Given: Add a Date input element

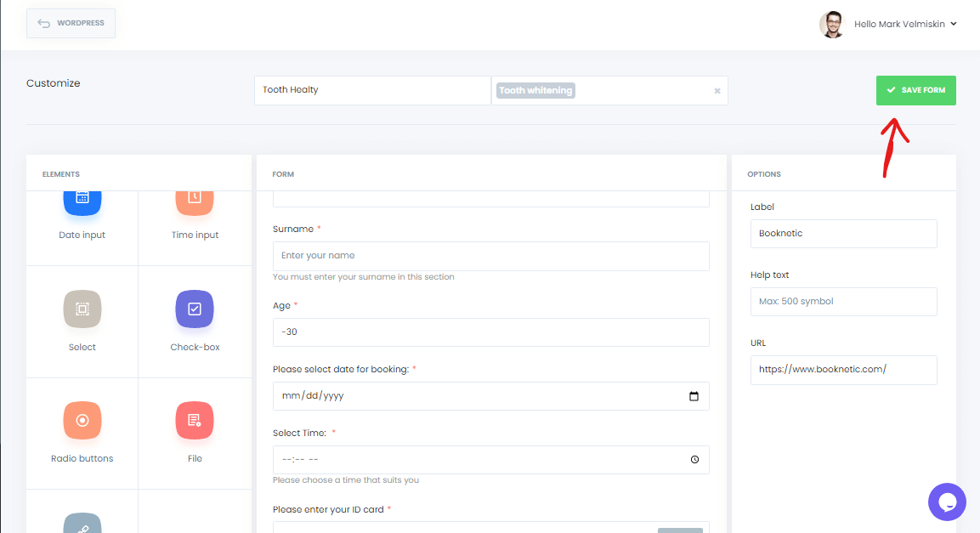Looking at the screenshot, I should [x=82, y=216].
